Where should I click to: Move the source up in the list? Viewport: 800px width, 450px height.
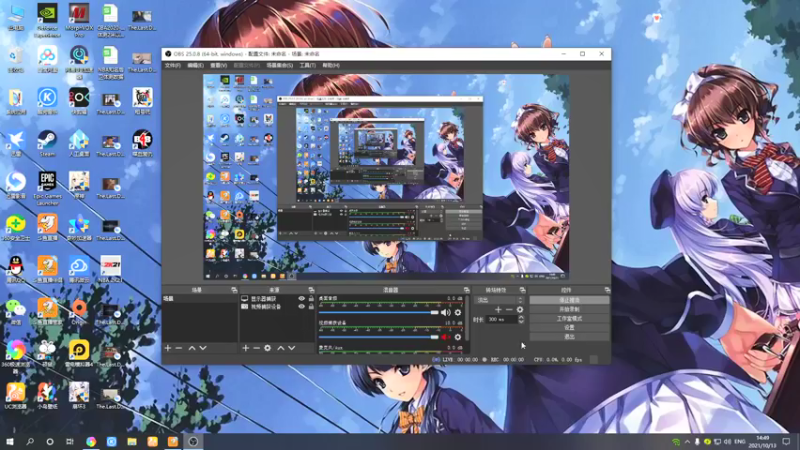pos(281,348)
